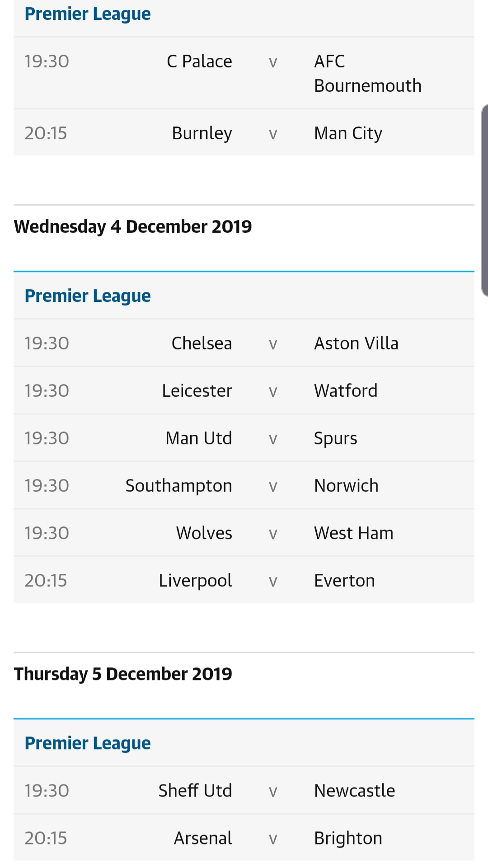The width and height of the screenshot is (488, 868).
Task: Open the Burnley v Man City fixture
Action: point(244,133)
